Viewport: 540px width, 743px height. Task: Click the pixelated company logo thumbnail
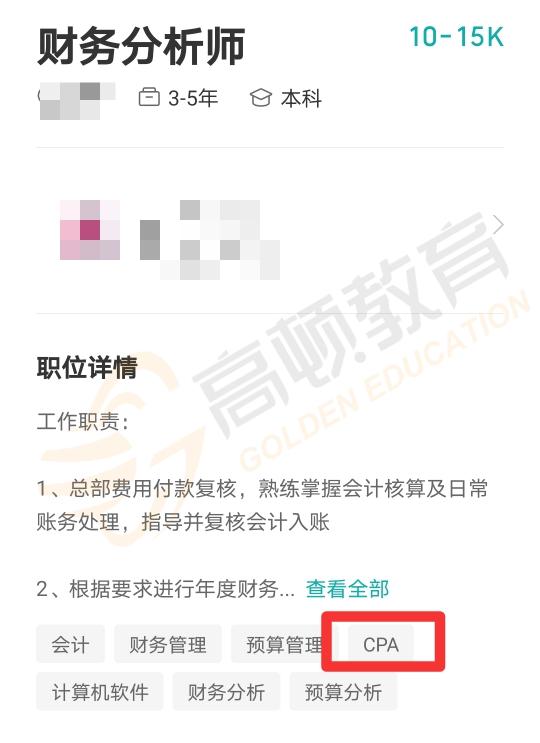pos(90,230)
